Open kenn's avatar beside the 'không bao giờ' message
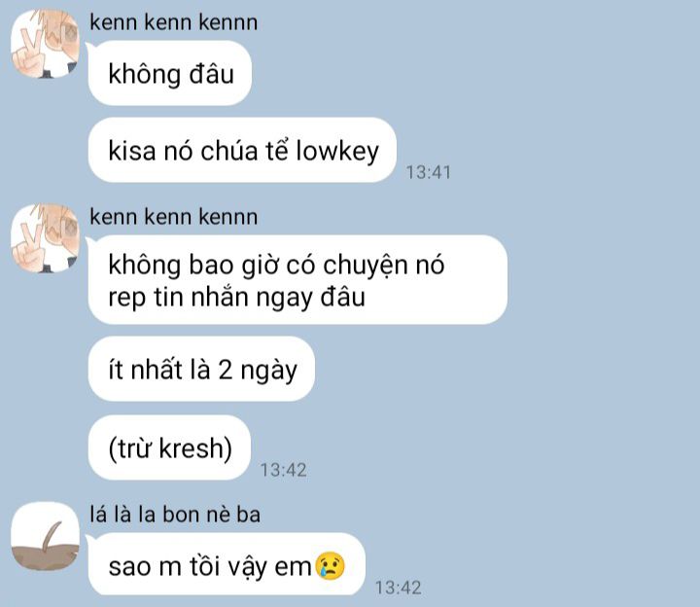The height and width of the screenshot is (607, 700). pyautogui.click(x=45, y=238)
